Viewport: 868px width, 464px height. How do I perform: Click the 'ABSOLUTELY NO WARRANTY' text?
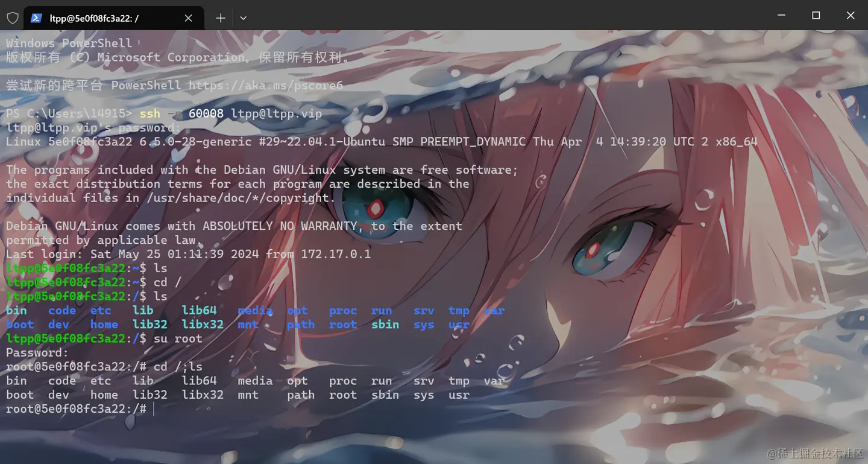[x=280, y=226]
